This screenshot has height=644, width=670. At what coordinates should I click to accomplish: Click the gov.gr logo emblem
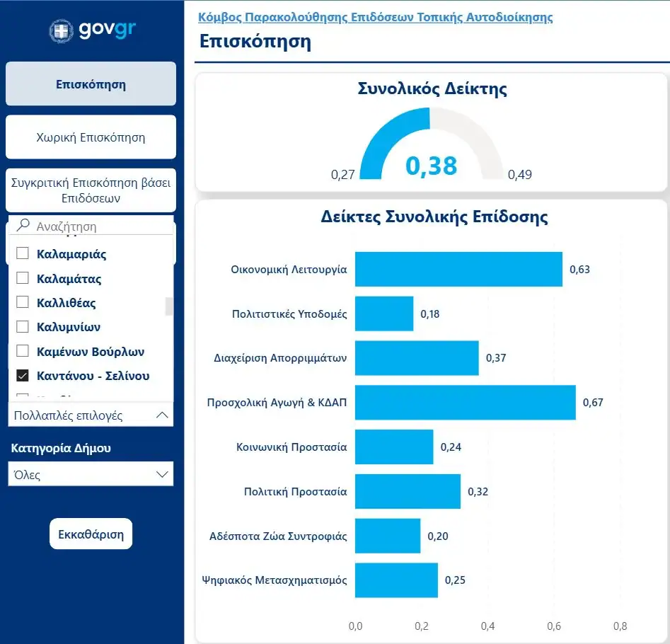point(61,30)
